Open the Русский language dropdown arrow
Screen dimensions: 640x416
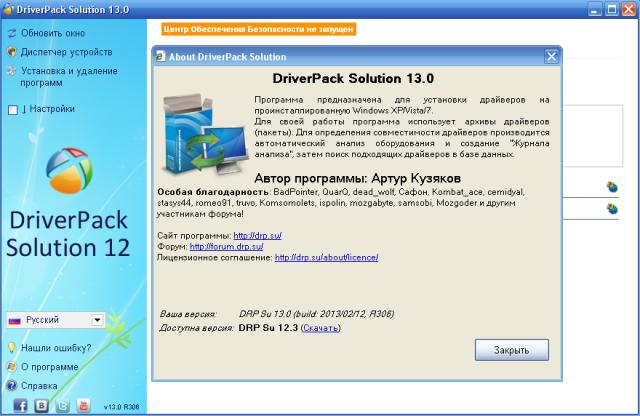(x=98, y=320)
